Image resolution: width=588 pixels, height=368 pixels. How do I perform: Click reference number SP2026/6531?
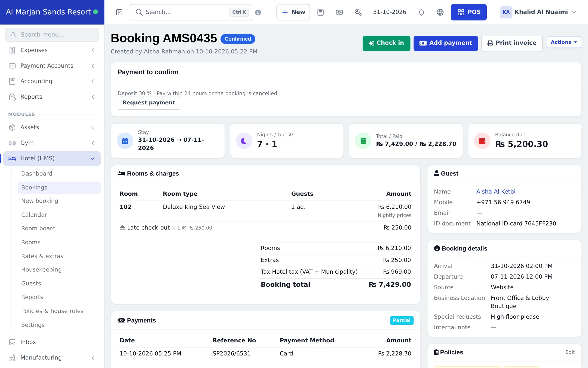[231, 354]
